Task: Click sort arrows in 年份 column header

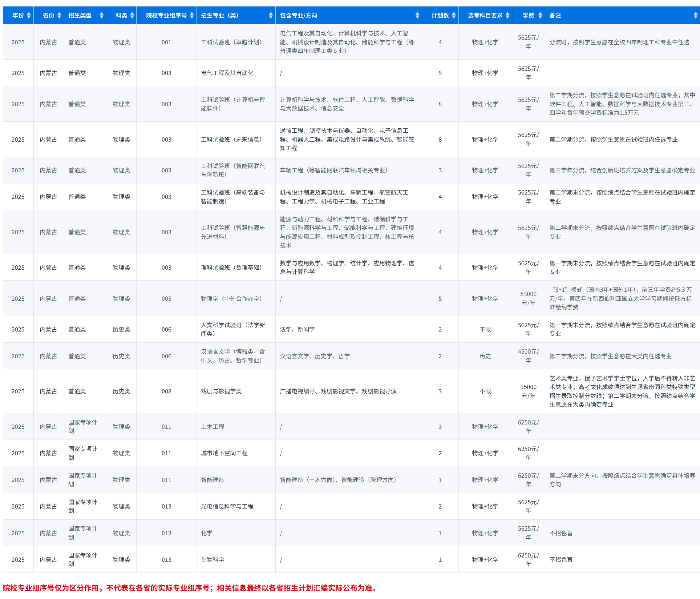Action: (x=29, y=15)
